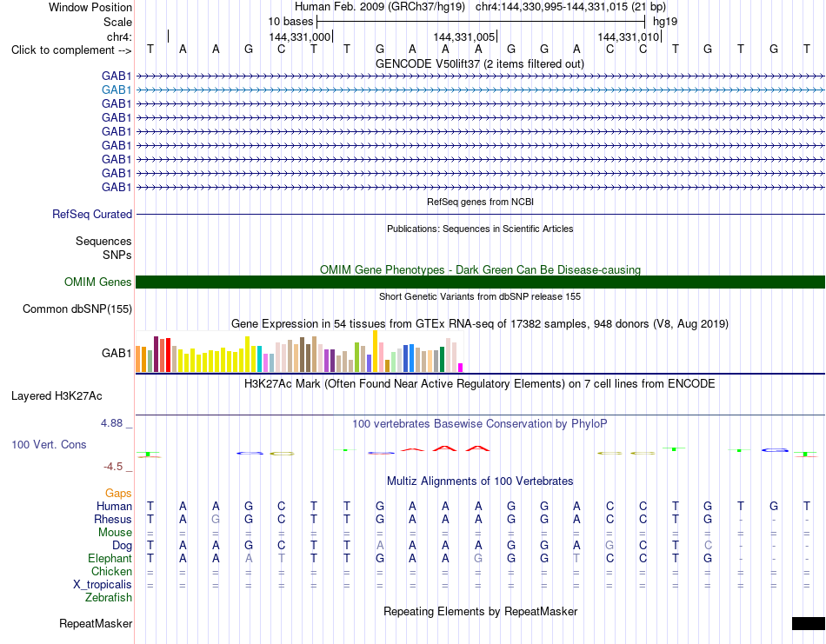Click the "144,331,005" ruler position label
Screen dimensions: 826x644
[464, 37]
